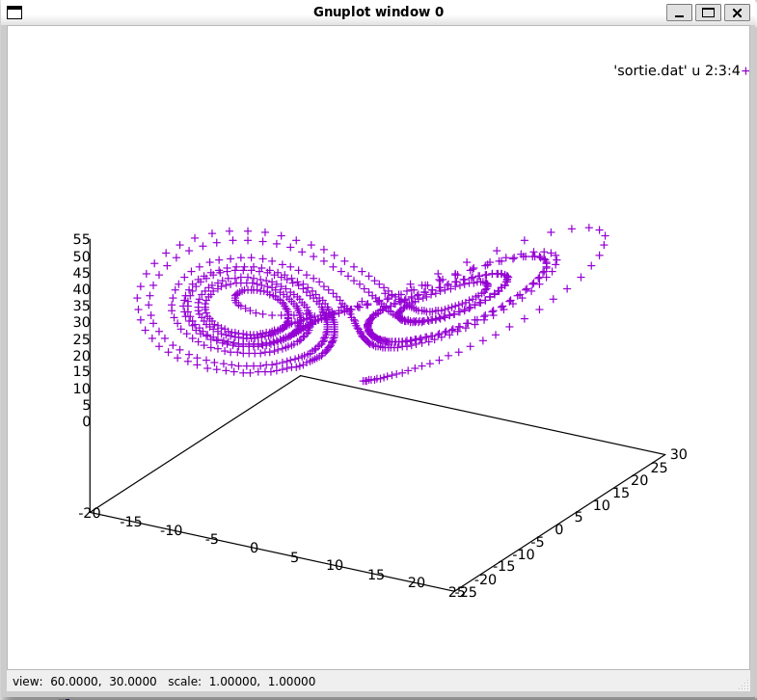Click the view angles readout in status bar
The height and width of the screenshot is (700, 757).
85,681
